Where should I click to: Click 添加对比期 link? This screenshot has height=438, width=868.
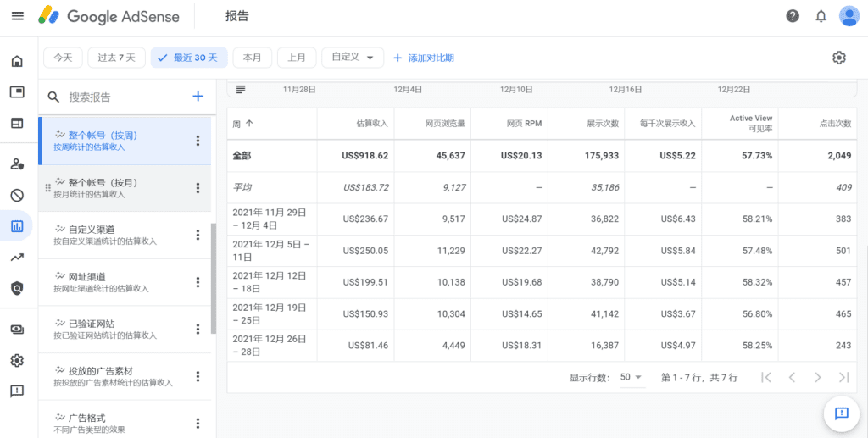tap(424, 58)
